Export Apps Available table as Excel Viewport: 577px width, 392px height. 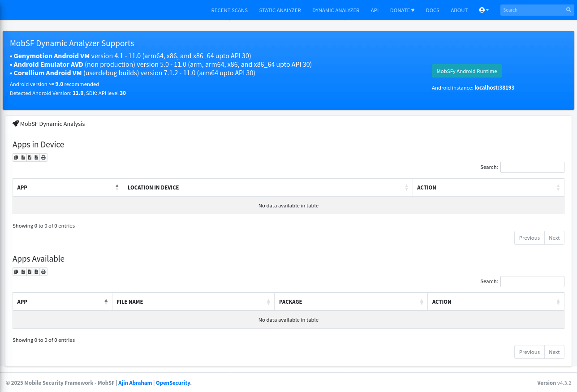tap(30, 271)
